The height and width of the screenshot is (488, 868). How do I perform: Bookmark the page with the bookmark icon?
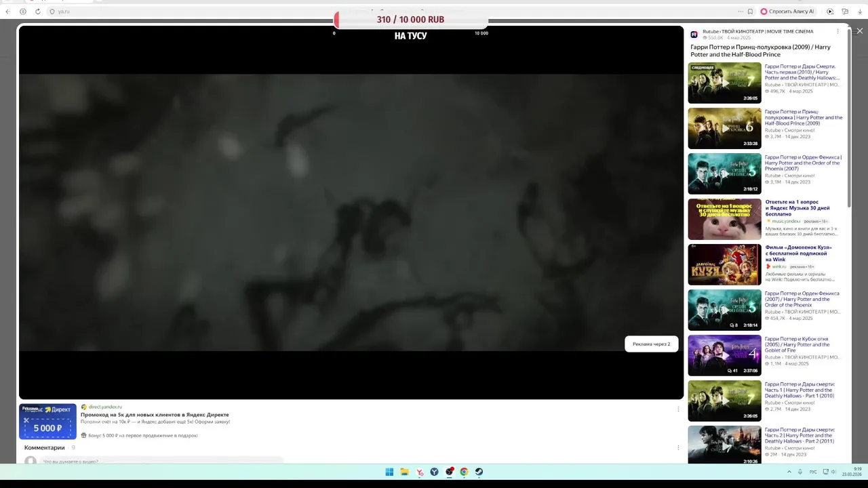(x=750, y=12)
